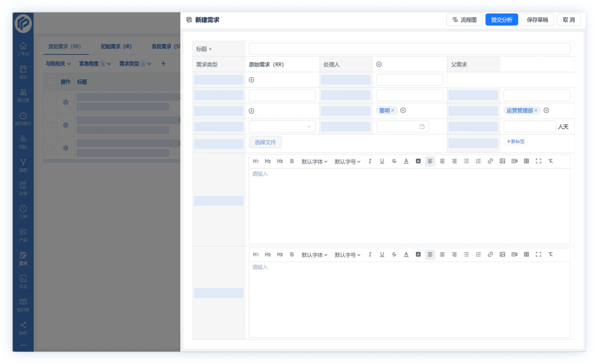Insert link in first editor toolbar

click(x=490, y=161)
